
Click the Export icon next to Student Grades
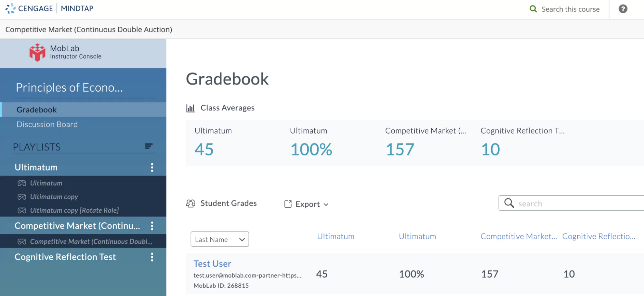288,204
